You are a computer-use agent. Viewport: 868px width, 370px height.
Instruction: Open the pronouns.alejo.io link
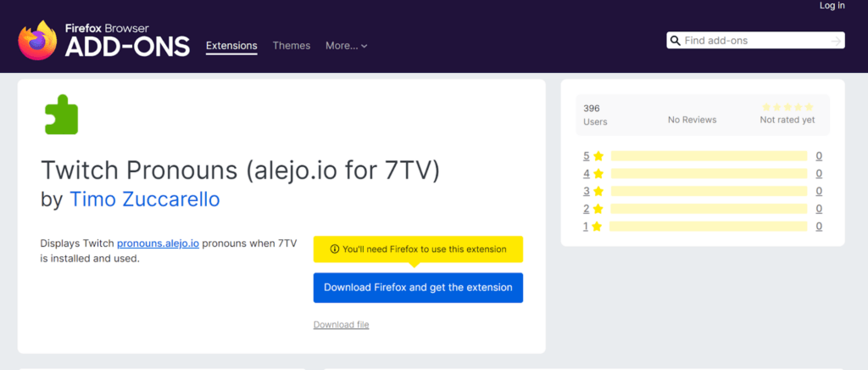(x=158, y=244)
